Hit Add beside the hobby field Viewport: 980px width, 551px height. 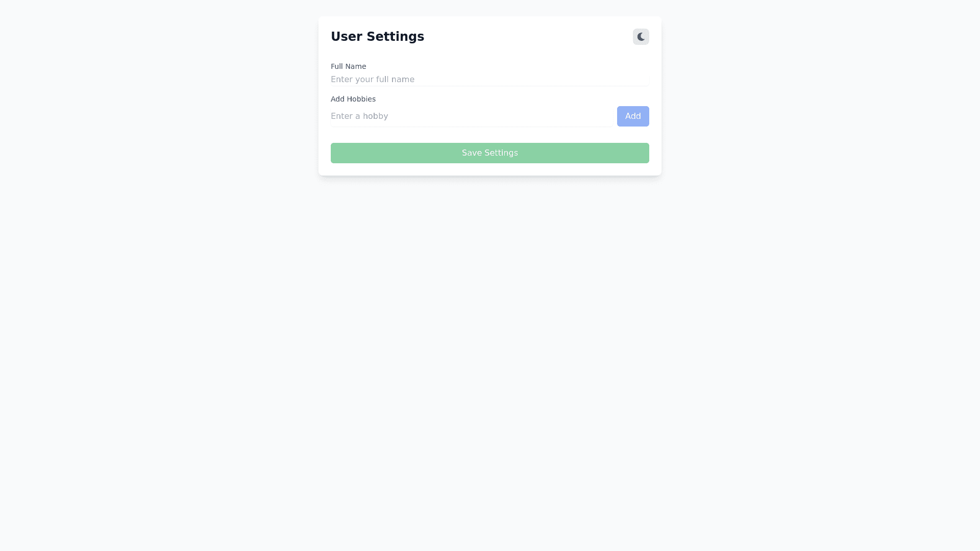click(632, 116)
